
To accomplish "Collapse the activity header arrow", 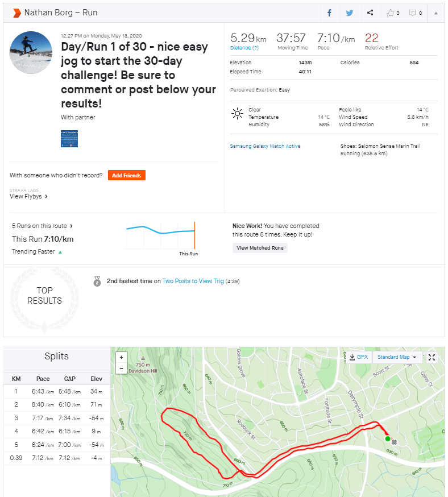I will point(436,13).
